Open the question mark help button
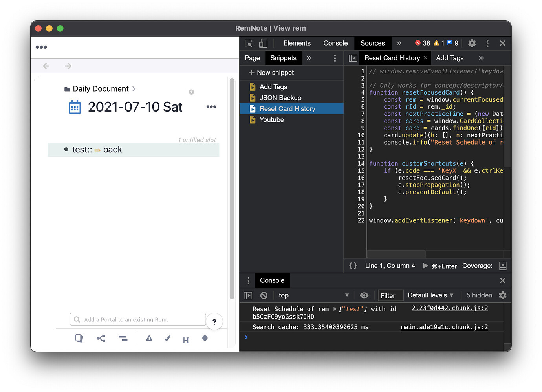Screen dimensions: 542x392 click(214, 322)
